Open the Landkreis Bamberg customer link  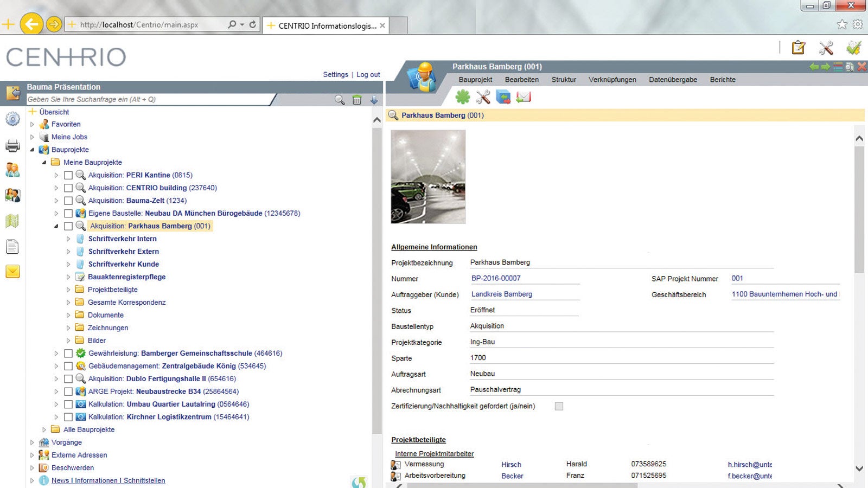pyautogui.click(x=501, y=294)
